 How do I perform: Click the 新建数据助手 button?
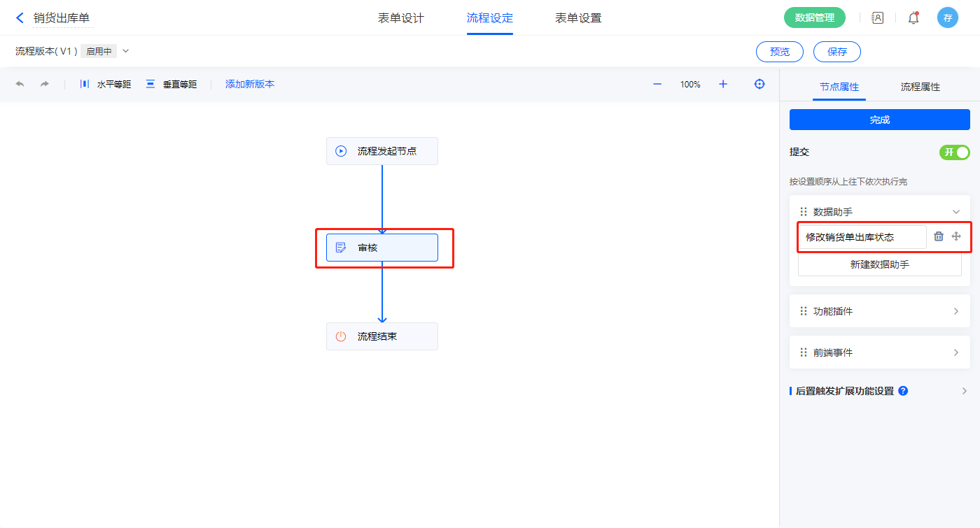(x=879, y=264)
